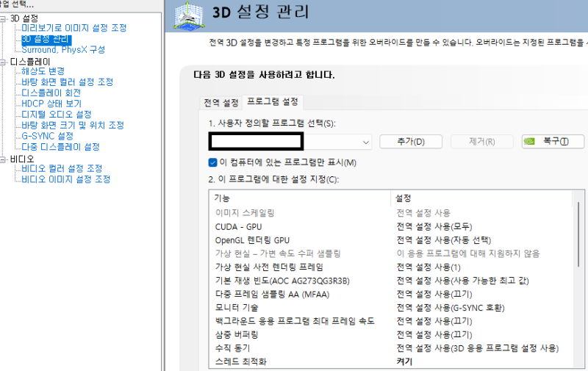Viewport: 588px width, 371px height.
Task: Select 다중 프레임 샘플링 AA (MFAA) row
Action: [391, 294]
